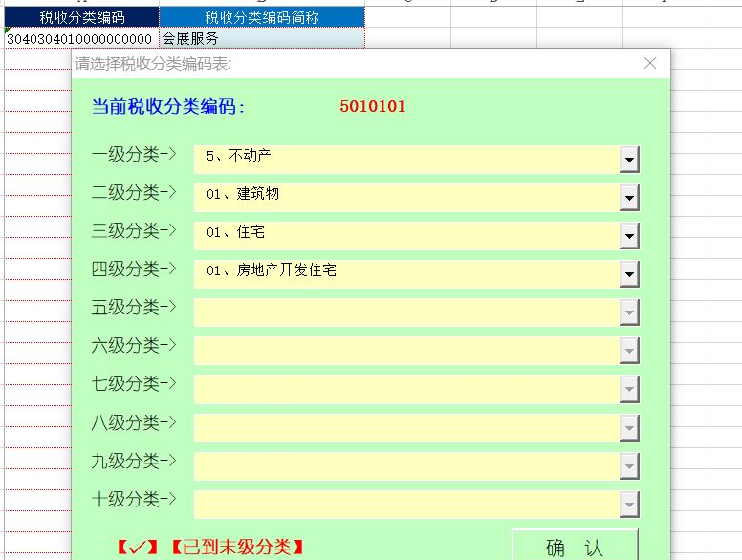Click the 确认 button
The width and height of the screenshot is (742, 560).
tap(575, 547)
